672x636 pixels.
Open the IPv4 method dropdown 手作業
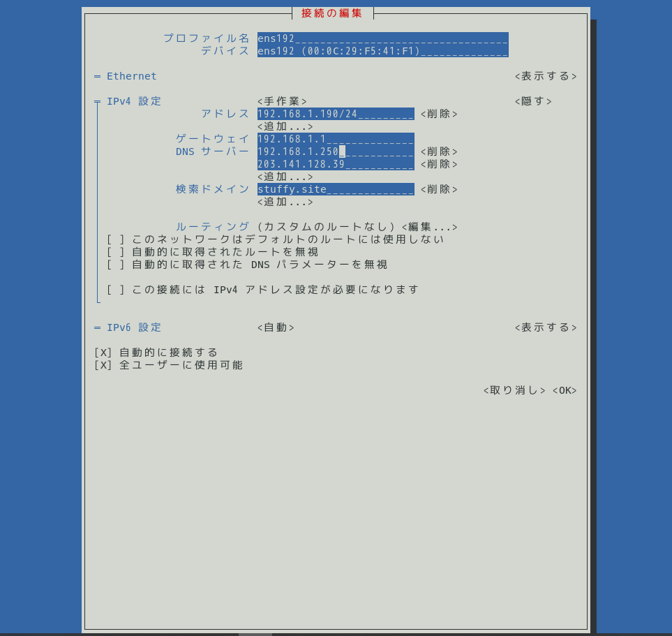click(x=282, y=101)
